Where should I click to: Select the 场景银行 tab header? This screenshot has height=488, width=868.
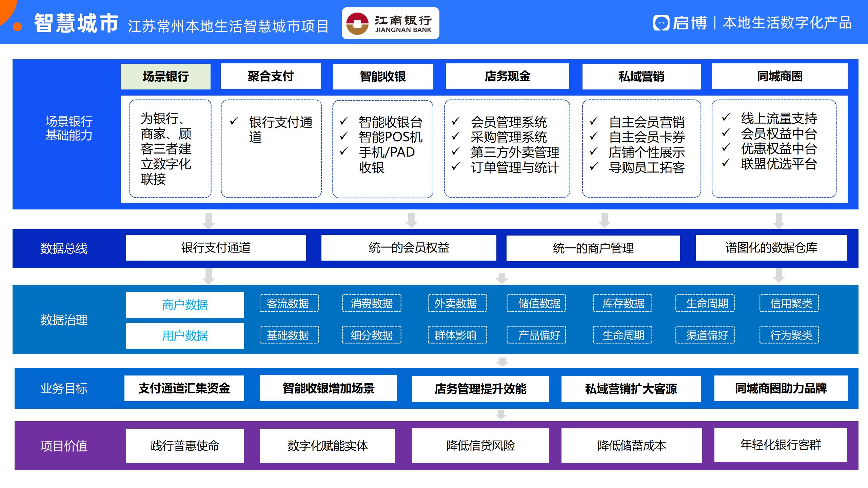pyautogui.click(x=165, y=77)
